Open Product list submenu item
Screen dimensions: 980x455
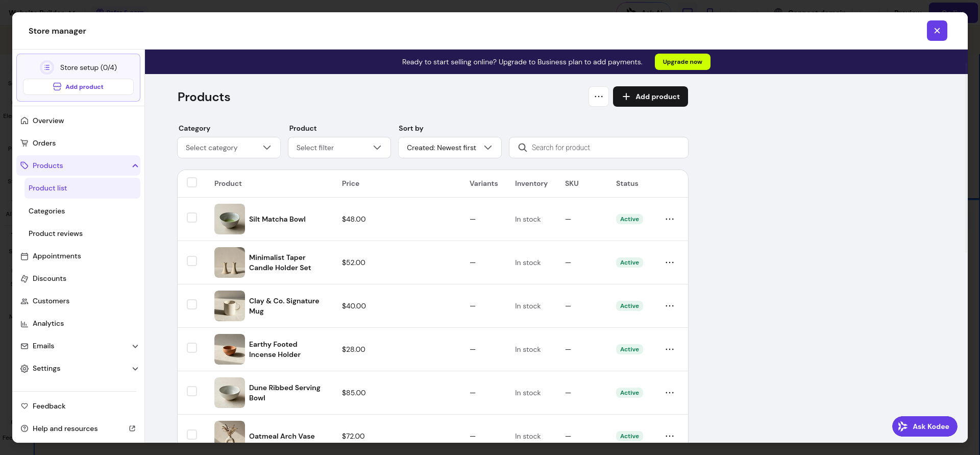coord(82,188)
